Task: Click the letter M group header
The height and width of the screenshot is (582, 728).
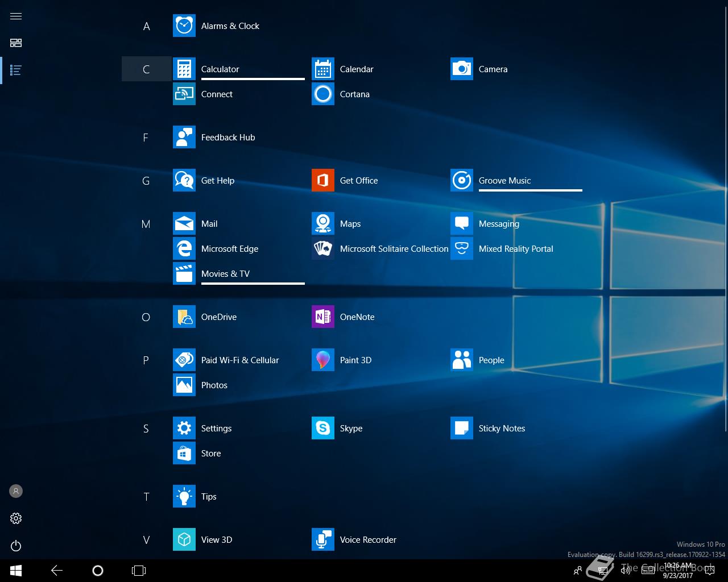Action: coord(146,224)
